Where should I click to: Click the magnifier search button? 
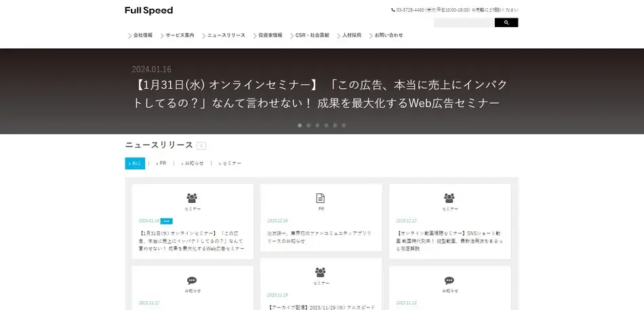point(506,22)
